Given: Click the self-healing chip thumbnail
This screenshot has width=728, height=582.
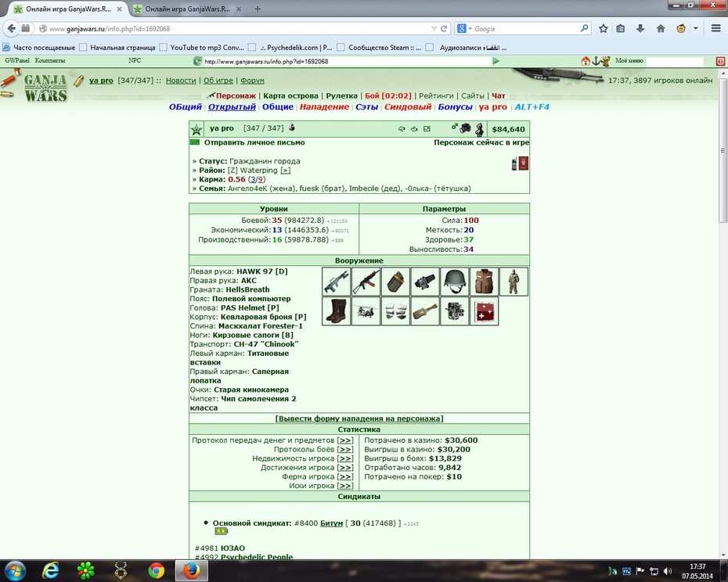Looking at the screenshot, I should point(485,311).
